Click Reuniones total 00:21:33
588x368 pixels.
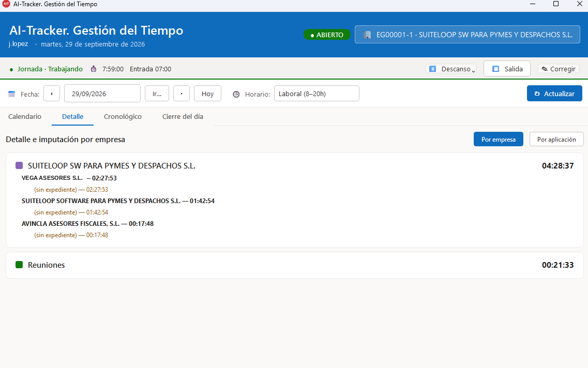click(557, 265)
